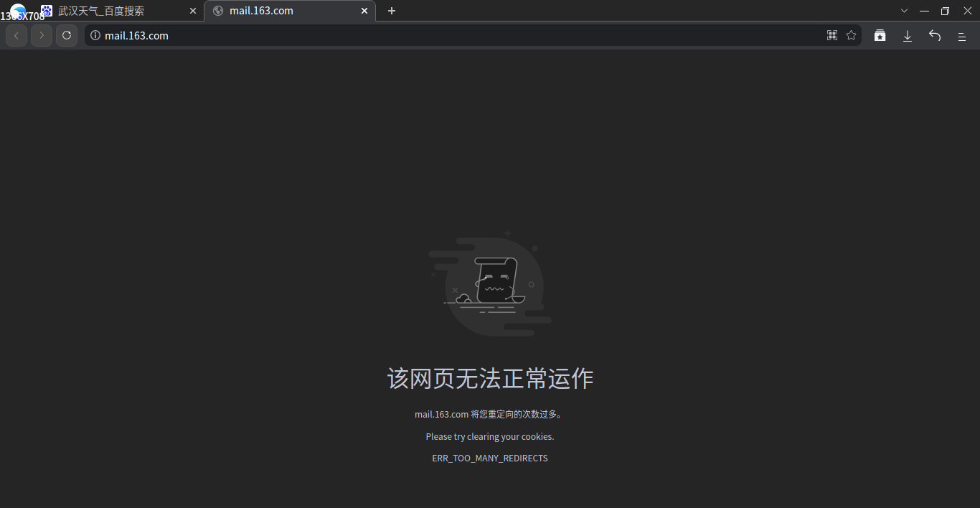Close the 武汉天气_百度搜索 tab
980x508 pixels.
192,11
